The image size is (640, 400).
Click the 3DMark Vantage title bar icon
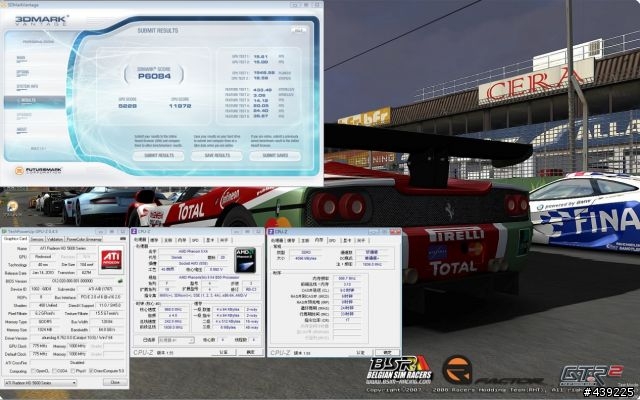(x=3, y=5)
